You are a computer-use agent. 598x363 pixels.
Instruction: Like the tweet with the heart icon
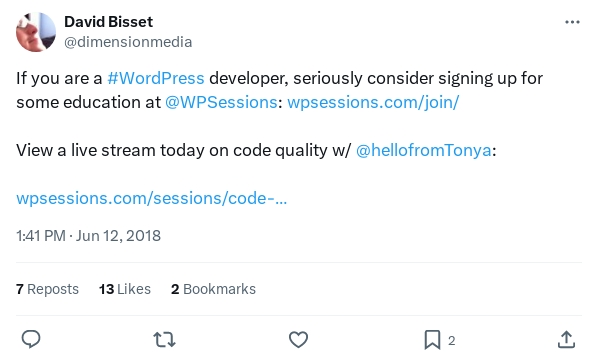tap(298, 339)
